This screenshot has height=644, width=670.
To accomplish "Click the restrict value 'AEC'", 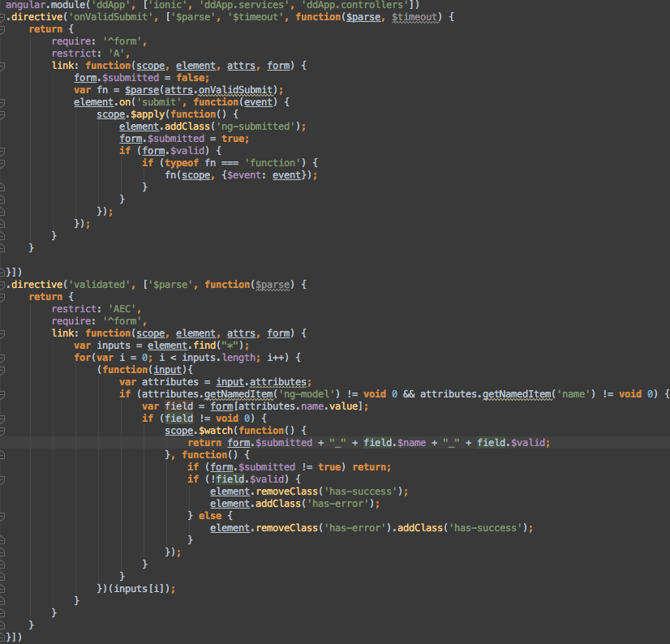I will click(122, 309).
